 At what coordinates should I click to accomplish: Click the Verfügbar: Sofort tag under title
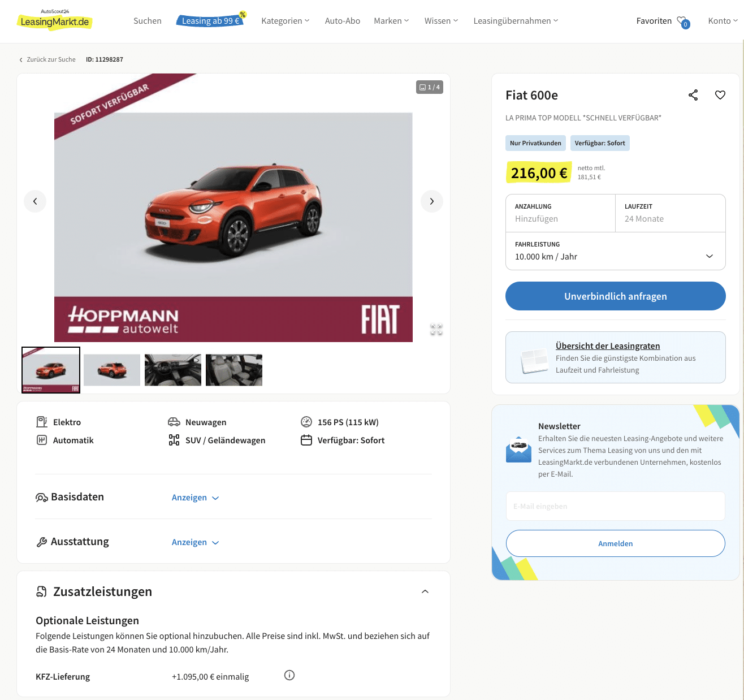click(600, 143)
